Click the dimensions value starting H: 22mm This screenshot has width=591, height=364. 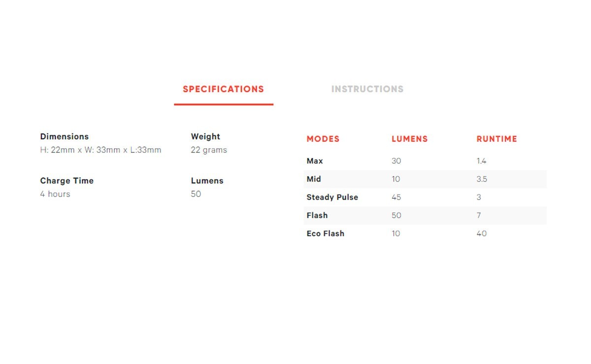(100, 150)
